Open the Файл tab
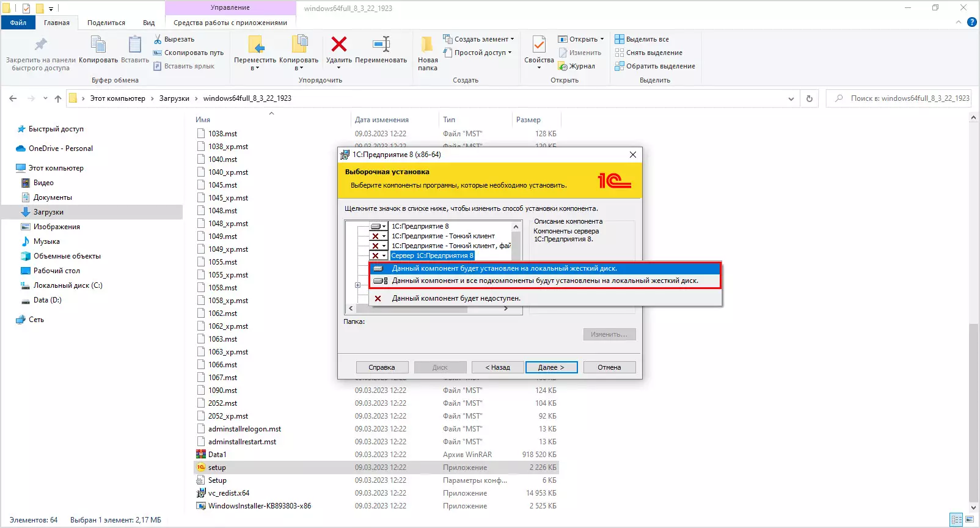Screen dimensions: 980x528 tap(18, 23)
